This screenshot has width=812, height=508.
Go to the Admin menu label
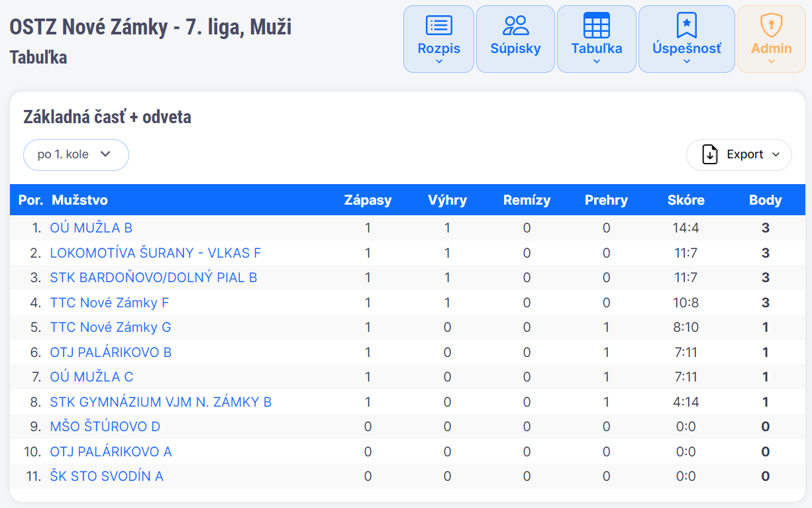772,48
